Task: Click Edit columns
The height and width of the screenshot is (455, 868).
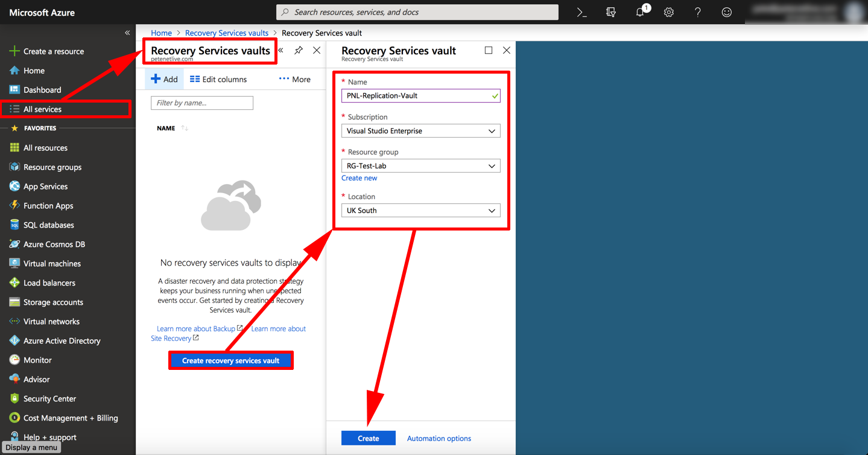Action: pos(218,79)
